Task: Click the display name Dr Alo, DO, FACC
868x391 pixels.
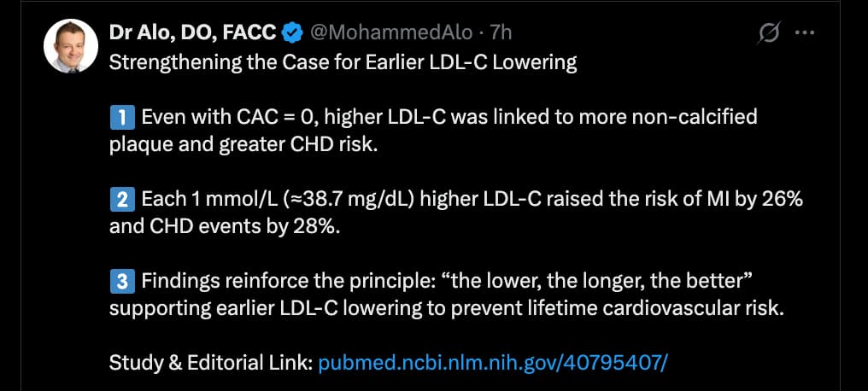Action: tap(192, 32)
